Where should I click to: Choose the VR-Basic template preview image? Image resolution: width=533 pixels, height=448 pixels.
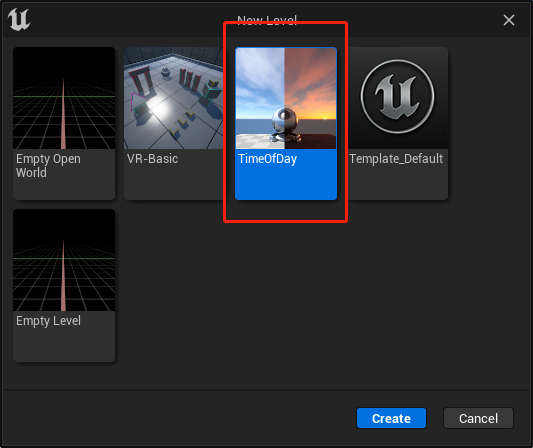tap(173, 98)
